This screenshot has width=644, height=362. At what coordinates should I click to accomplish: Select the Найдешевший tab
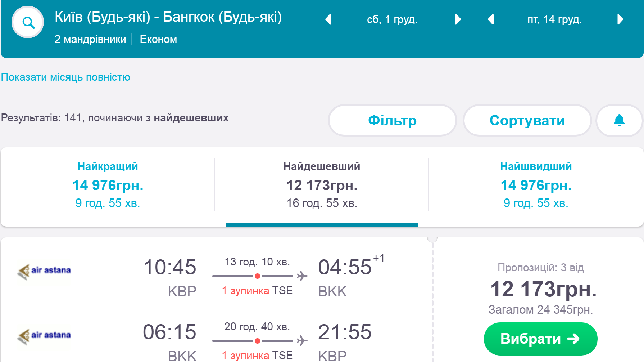point(322,185)
